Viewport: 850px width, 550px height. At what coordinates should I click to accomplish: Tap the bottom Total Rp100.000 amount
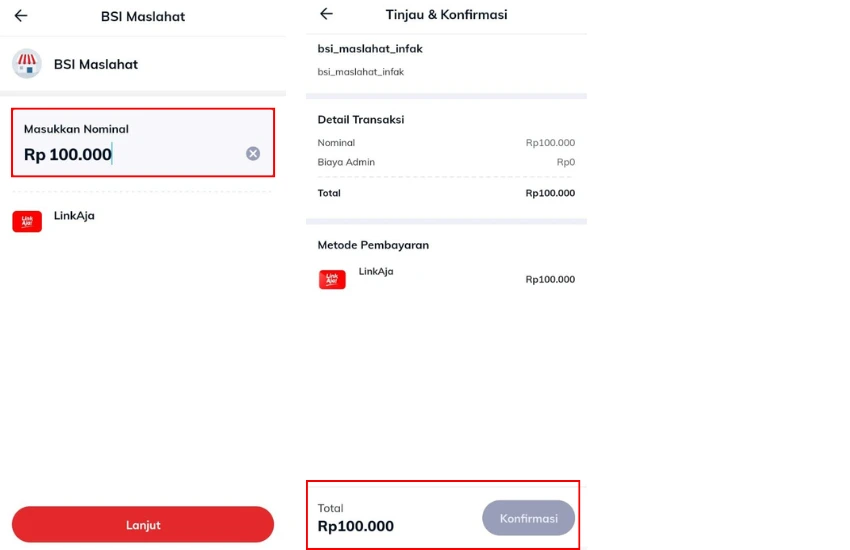pyautogui.click(x=355, y=526)
